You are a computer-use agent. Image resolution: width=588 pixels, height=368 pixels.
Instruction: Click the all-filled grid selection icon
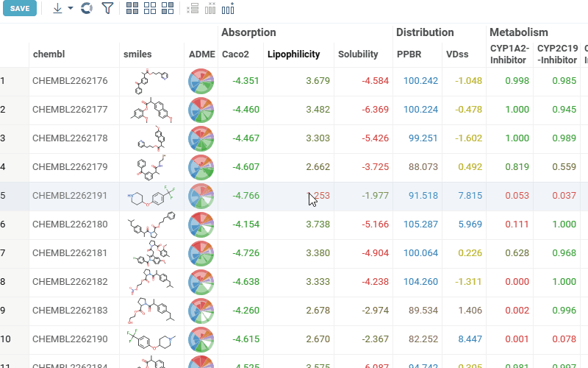click(133, 9)
